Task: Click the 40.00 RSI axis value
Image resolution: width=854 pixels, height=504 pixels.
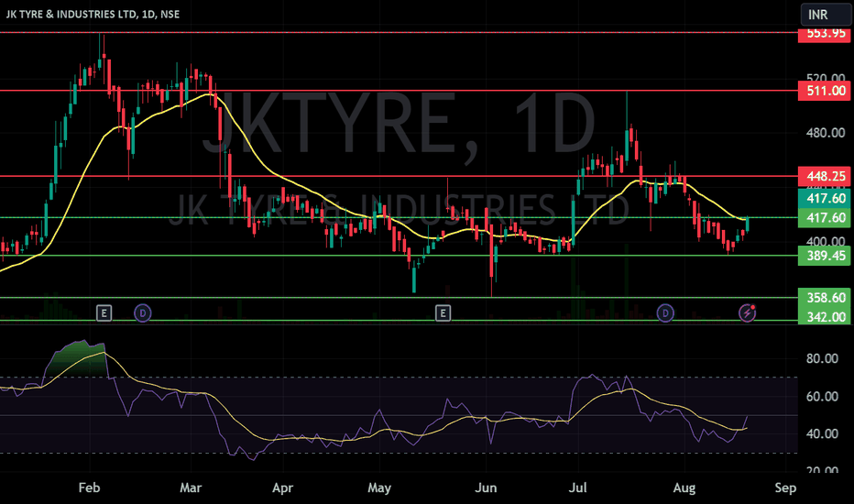Action: coord(822,433)
